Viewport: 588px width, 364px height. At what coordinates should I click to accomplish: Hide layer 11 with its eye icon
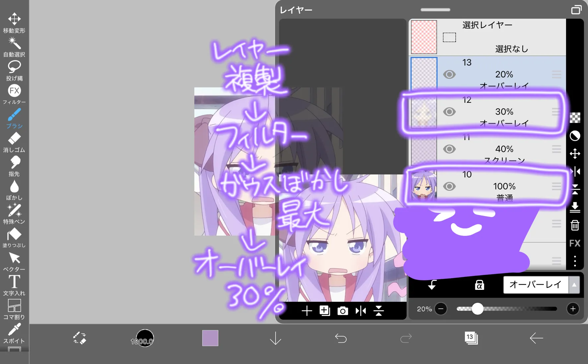click(x=449, y=149)
